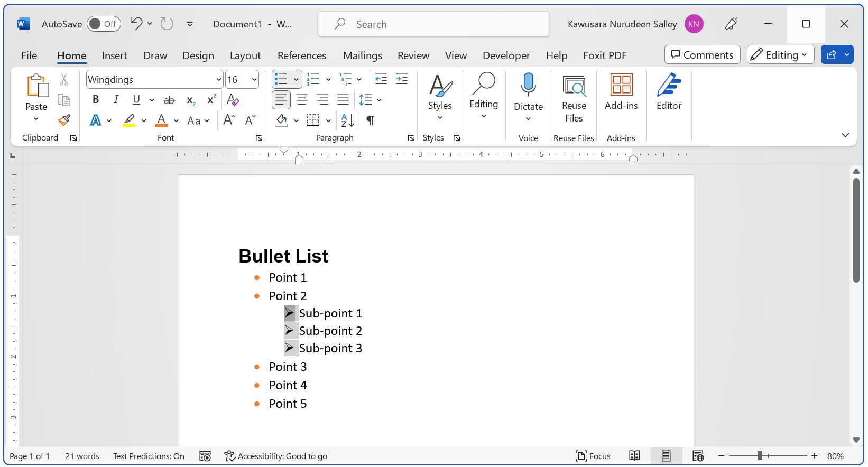Clear all formatting from selection
Screen dimensions: 868x467
click(x=233, y=99)
